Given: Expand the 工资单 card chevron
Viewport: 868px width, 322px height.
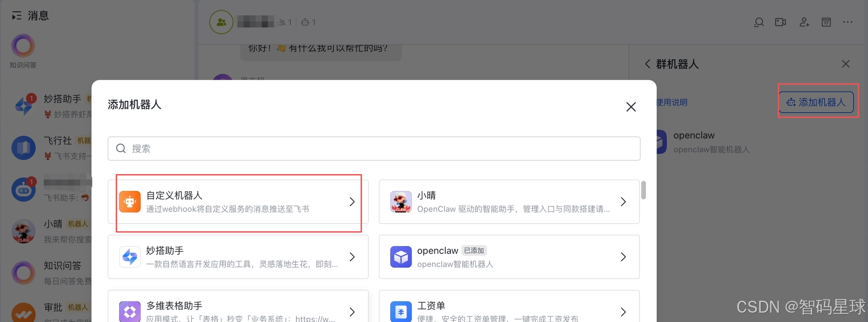Looking at the screenshot, I should pos(623,312).
